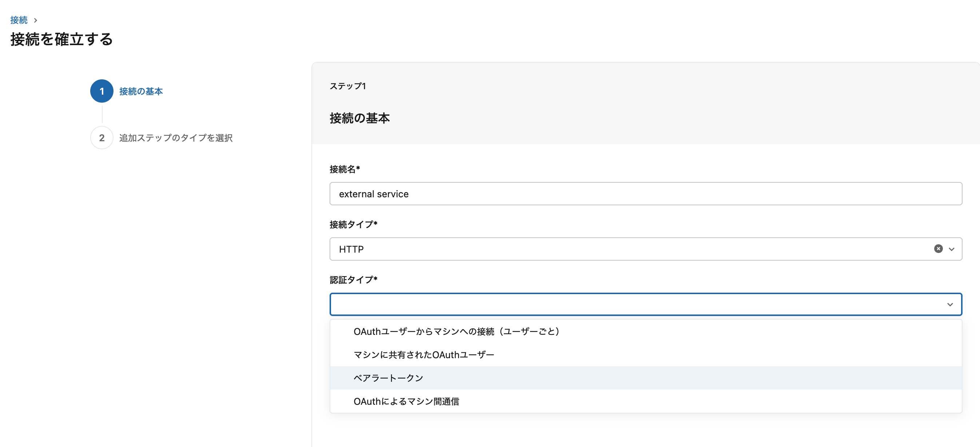Select the ベアラートークン option

(x=388, y=377)
